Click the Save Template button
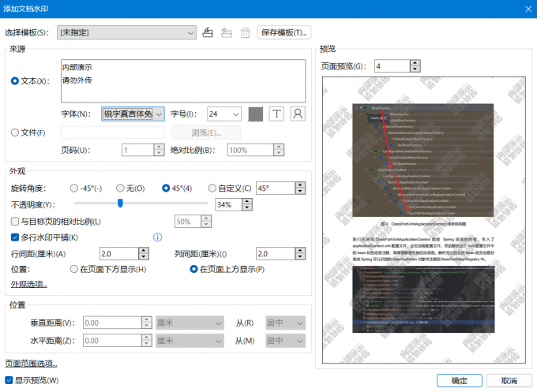The image size is (537, 392). coord(284,32)
